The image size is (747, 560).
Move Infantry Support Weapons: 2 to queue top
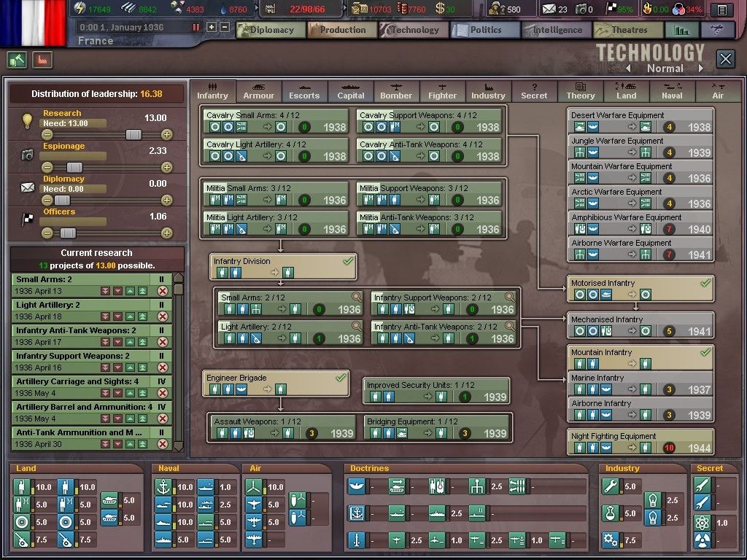click(x=142, y=367)
